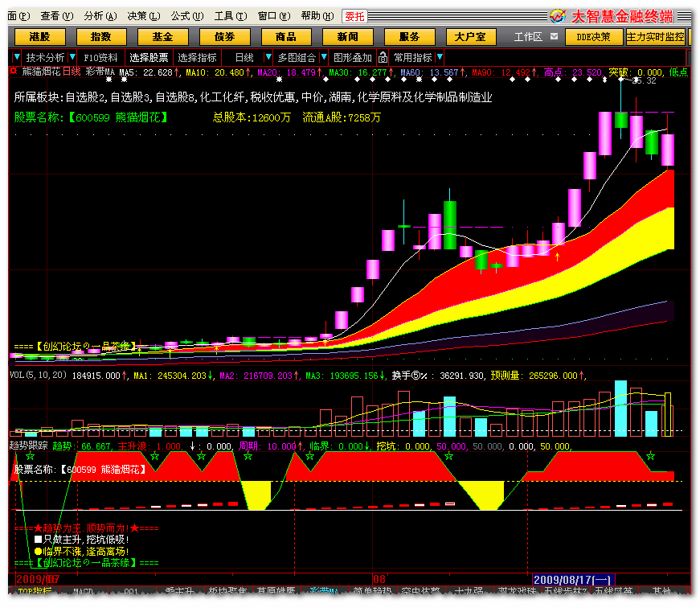Open the 公式(U) menu
Image resolution: width=700 pixels, height=608 pixels.
click(187, 16)
